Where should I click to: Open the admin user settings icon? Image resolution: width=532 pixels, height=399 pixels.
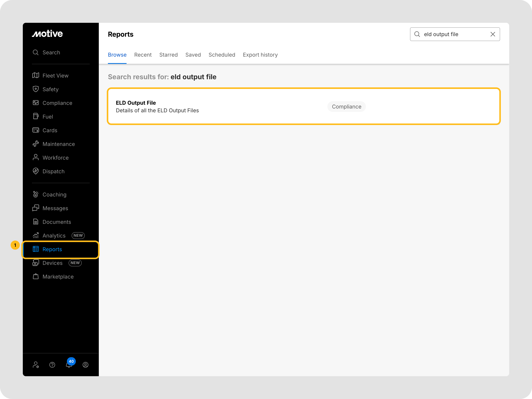[36, 365]
